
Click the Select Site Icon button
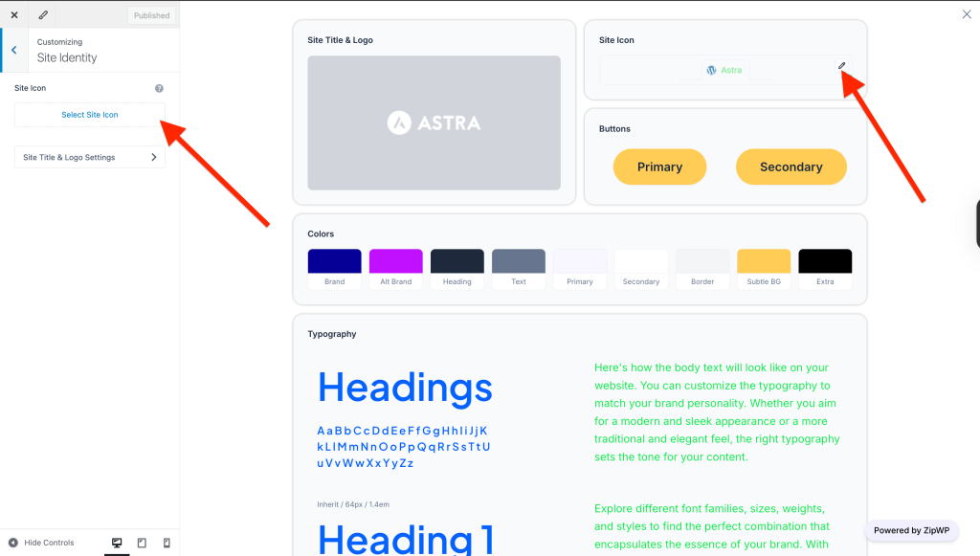click(x=90, y=115)
